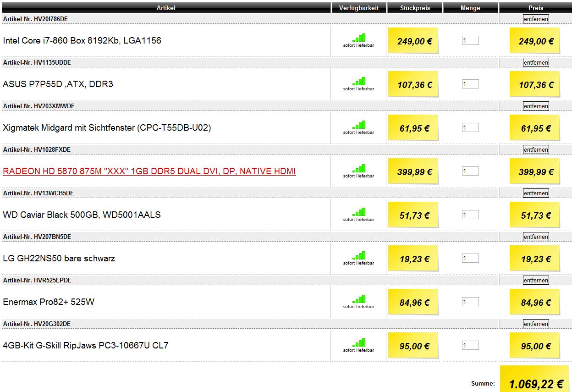Image resolution: width=572 pixels, height=392 pixels.
Task: Click the Preis column total 249,00 € for Intel Core i7-860
Action: [x=536, y=41]
